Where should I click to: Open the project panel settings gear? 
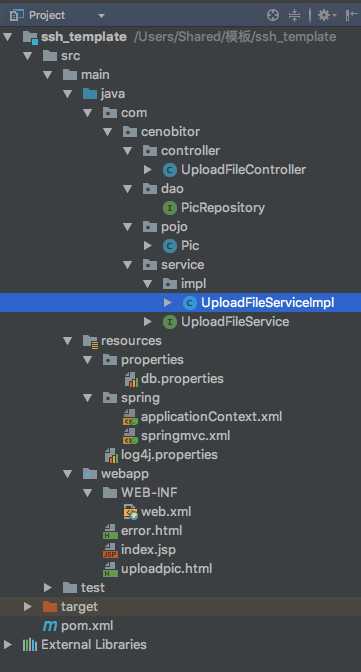click(x=325, y=16)
